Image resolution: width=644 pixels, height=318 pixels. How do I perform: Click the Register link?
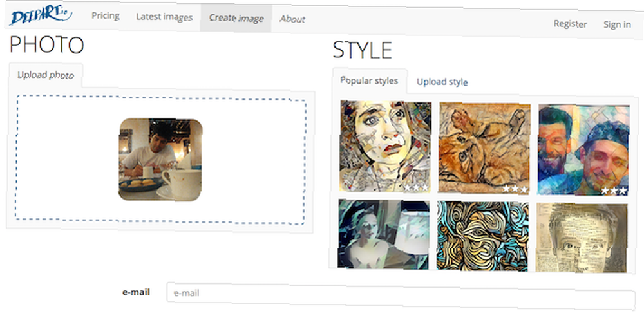(570, 24)
